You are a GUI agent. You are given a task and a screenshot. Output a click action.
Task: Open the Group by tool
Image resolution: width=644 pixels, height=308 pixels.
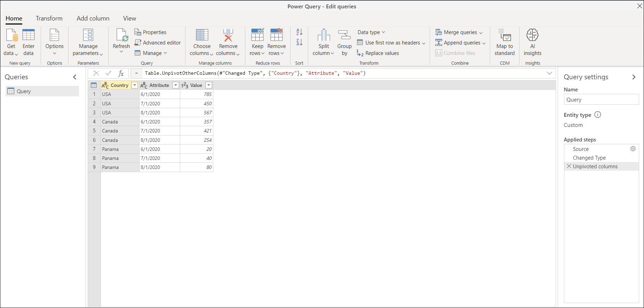(344, 42)
